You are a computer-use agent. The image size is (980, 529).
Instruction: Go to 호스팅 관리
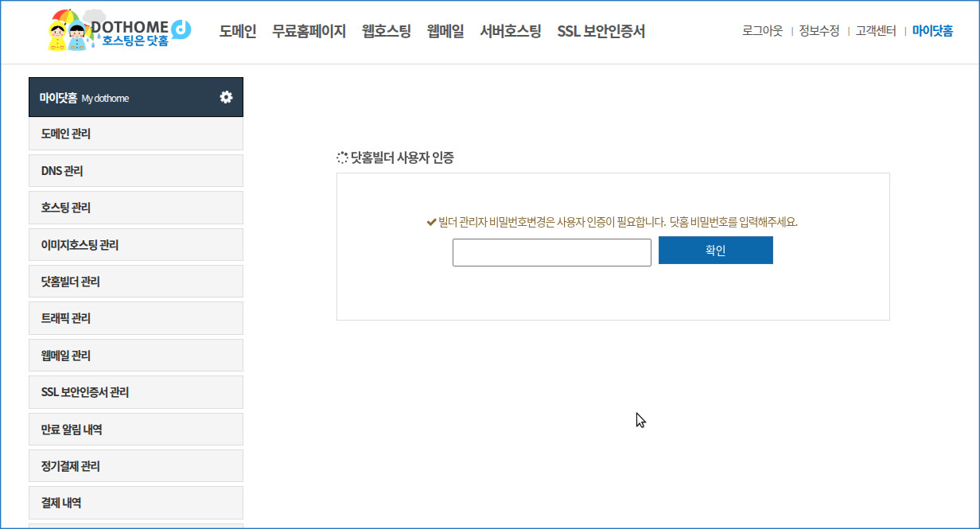[x=136, y=208]
